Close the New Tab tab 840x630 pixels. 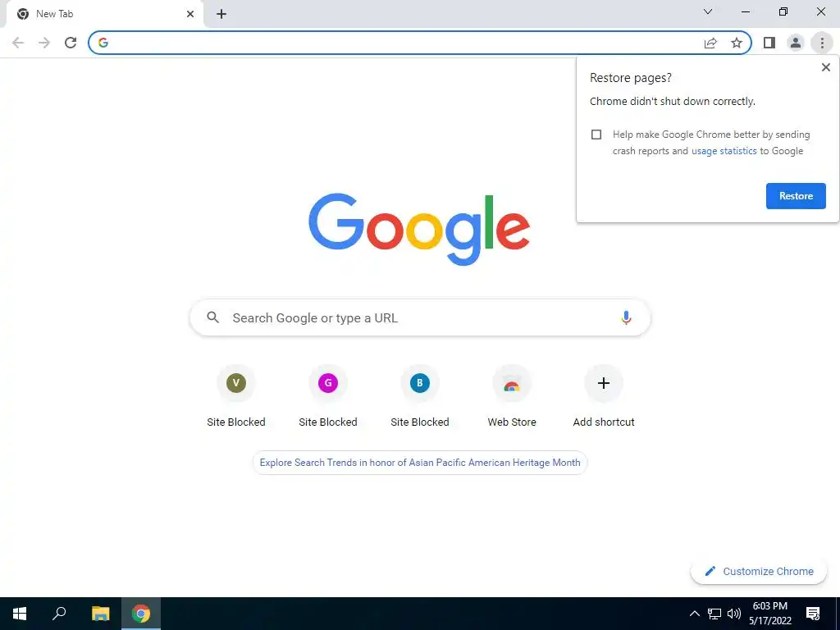(x=190, y=14)
